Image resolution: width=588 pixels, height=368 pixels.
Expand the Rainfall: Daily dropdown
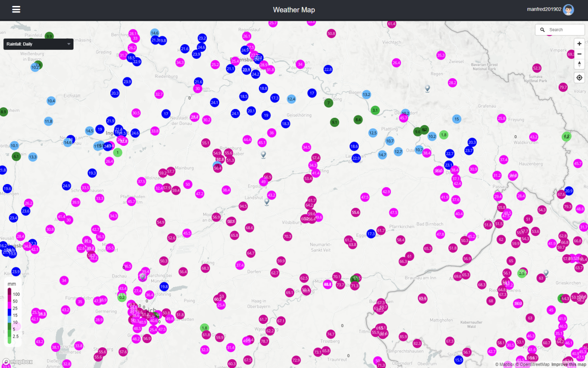coord(39,44)
